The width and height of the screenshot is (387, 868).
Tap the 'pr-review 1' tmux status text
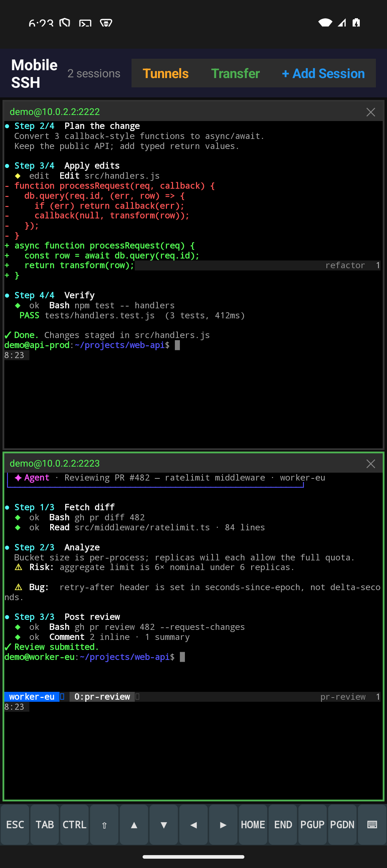pos(350,696)
